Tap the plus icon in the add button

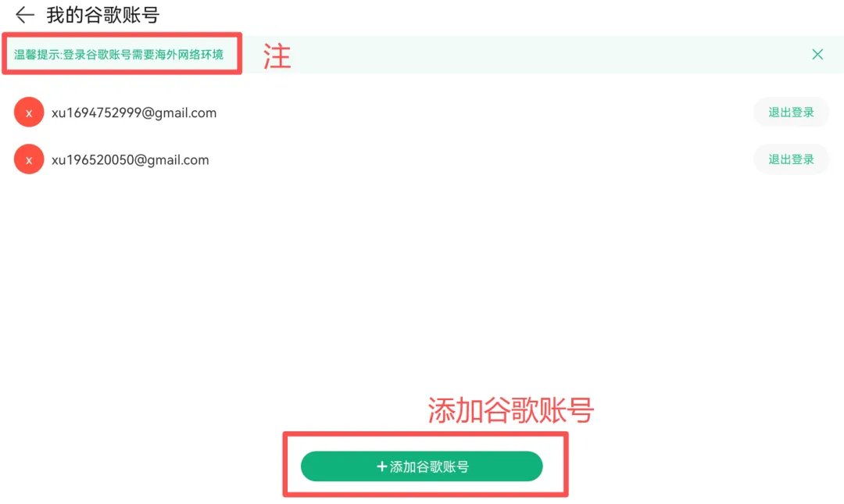381,466
